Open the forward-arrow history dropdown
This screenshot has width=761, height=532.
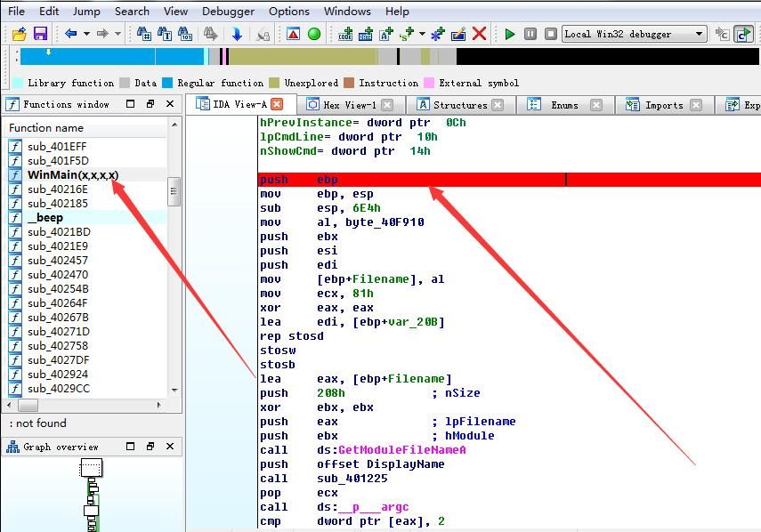tap(117, 34)
